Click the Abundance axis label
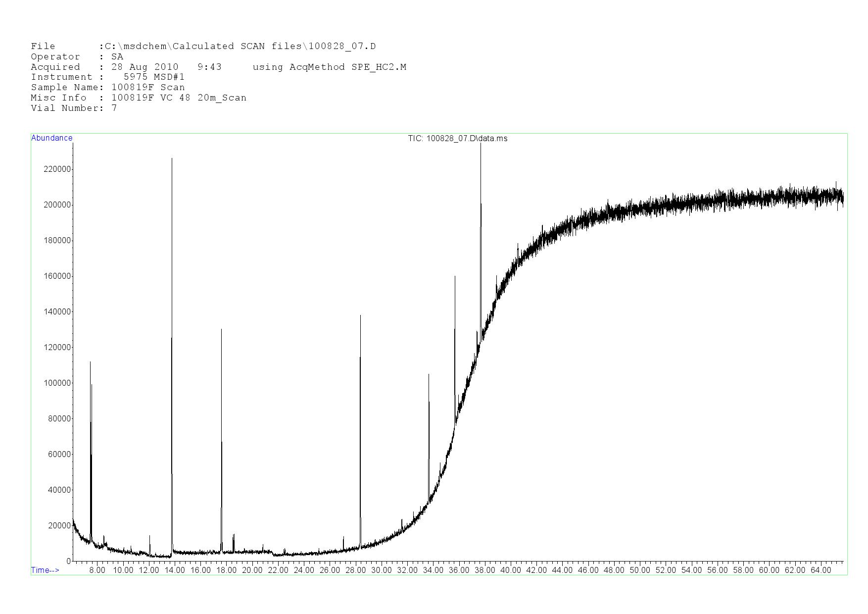Screen dimensions: 868x614 (x=51, y=138)
